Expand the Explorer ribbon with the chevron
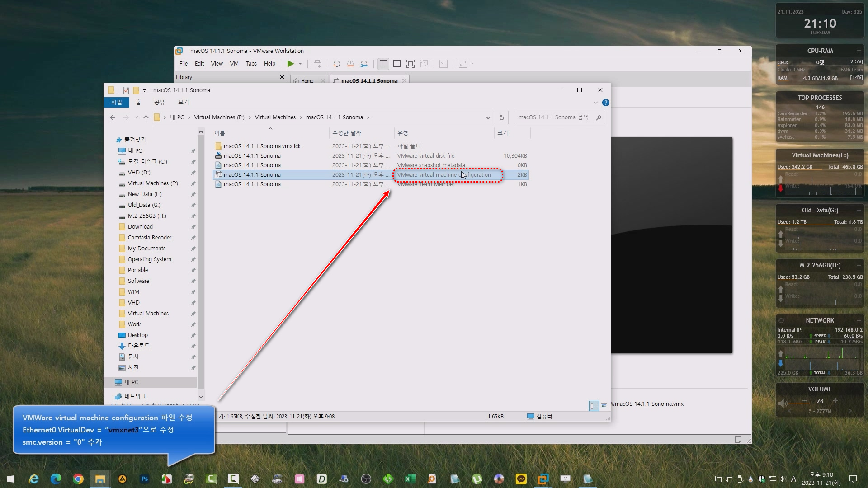This screenshot has height=488, width=868. [x=596, y=103]
